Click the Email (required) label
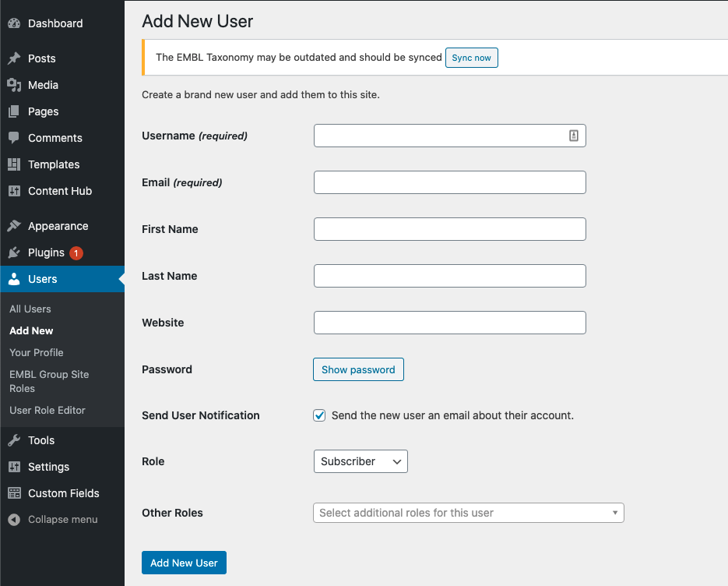The height and width of the screenshot is (586, 728). 182,182
